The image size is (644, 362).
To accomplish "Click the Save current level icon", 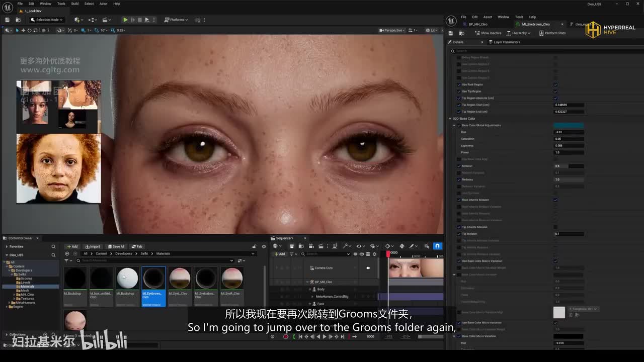I will 8,20.
